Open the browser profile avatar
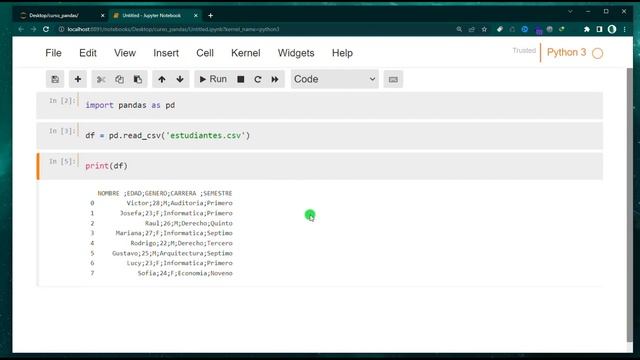This screenshot has width=640, height=360. (x=612, y=29)
